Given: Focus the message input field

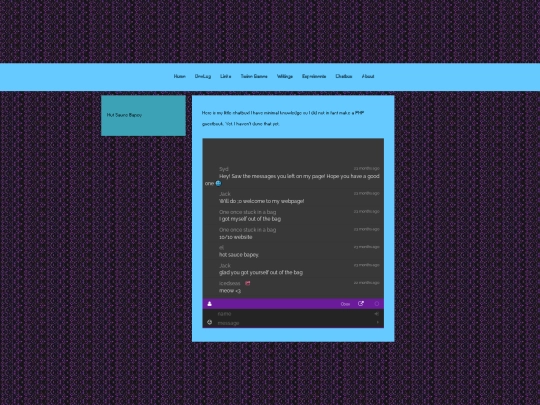Looking at the screenshot, I should [x=294, y=323].
